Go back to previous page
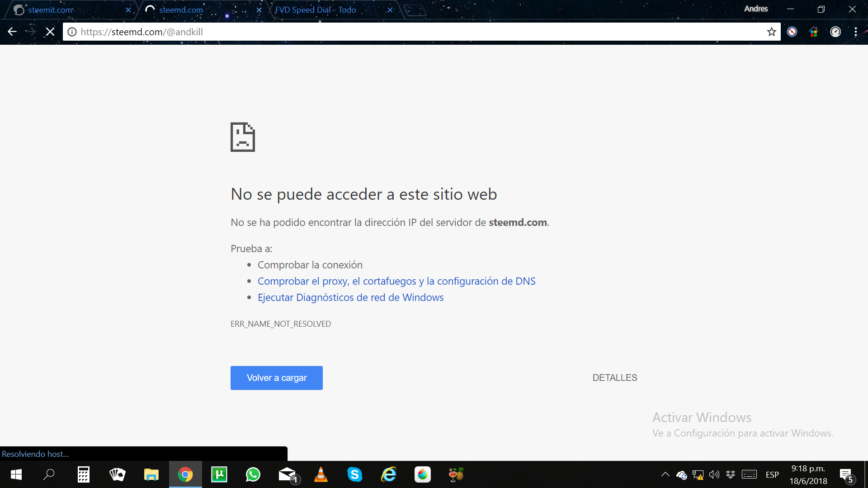This screenshot has height=488, width=868. coord(12,32)
